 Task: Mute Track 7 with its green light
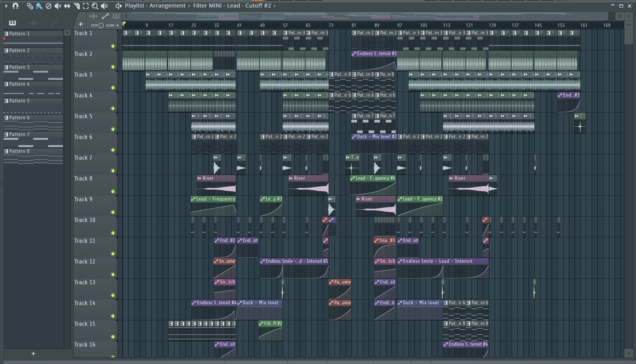(113, 171)
